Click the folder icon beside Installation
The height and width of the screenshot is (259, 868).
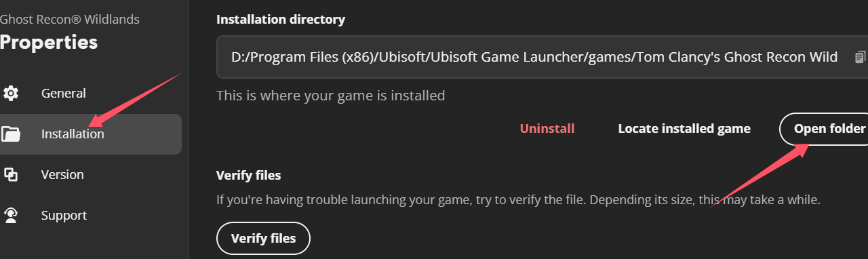coord(11,134)
